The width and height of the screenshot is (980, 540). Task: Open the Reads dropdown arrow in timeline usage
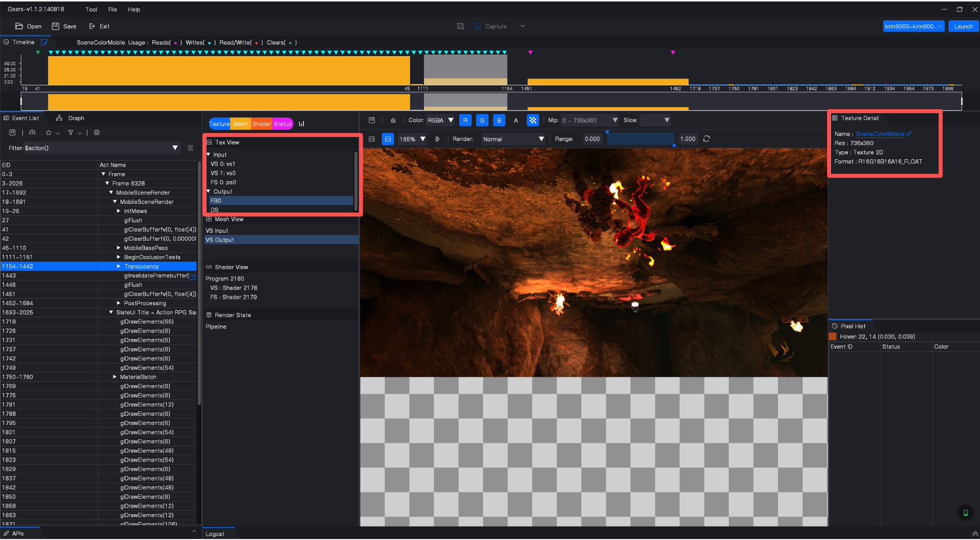(175, 43)
